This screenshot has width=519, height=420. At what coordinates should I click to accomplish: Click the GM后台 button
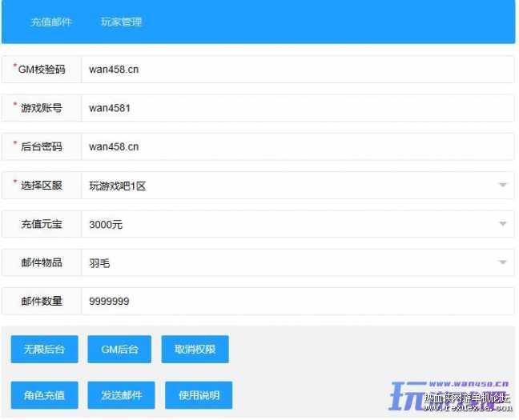[x=119, y=350]
